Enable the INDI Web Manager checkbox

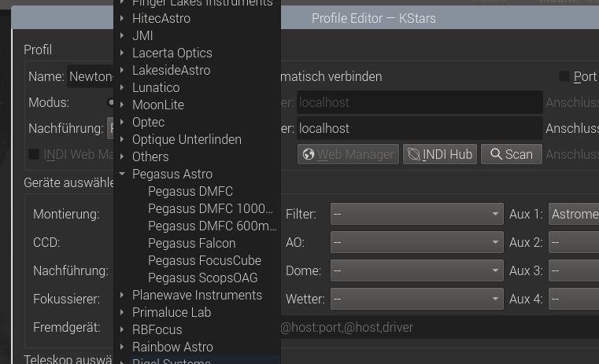pyautogui.click(x=34, y=154)
